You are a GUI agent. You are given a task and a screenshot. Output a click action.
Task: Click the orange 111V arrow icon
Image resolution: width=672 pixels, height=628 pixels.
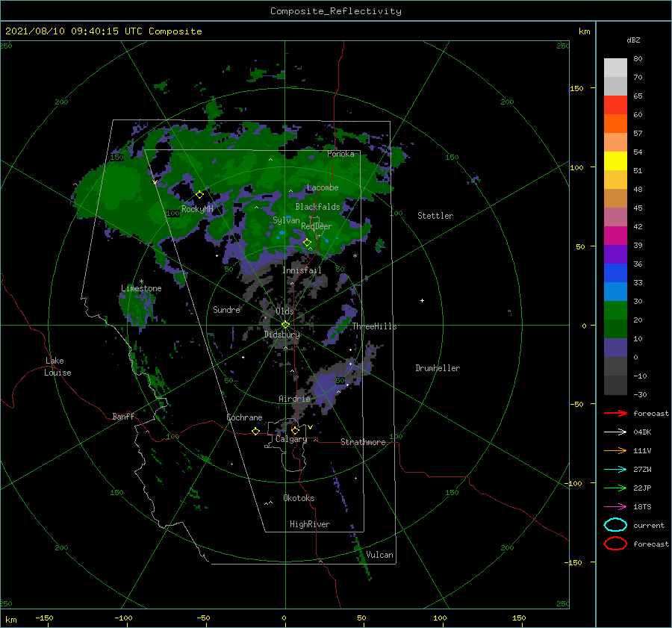click(615, 450)
